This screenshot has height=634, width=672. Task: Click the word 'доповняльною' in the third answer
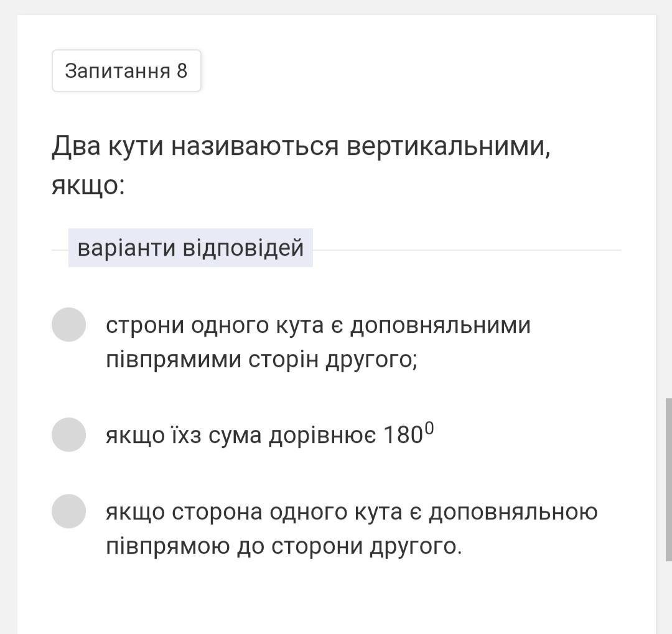pyautogui.click(x=513, y=512)
